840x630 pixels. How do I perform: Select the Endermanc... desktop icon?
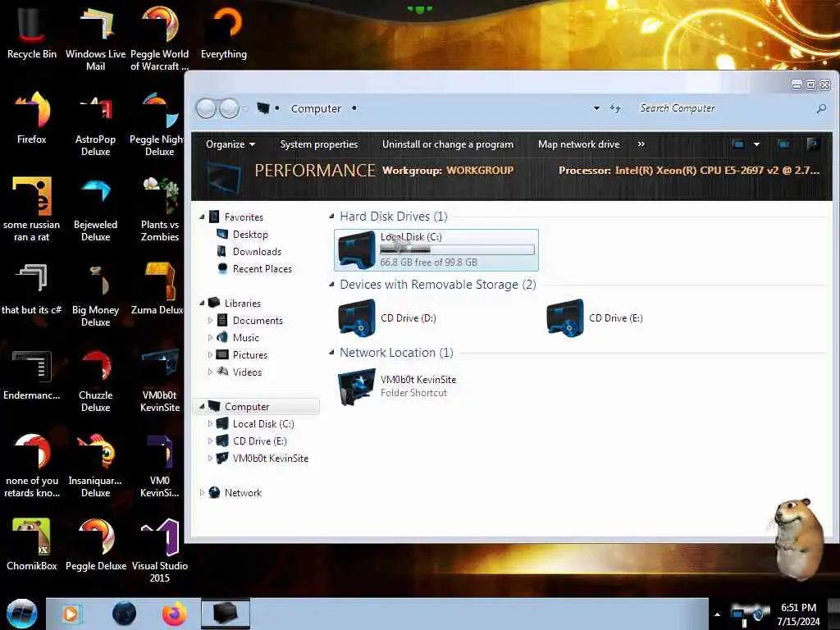point(32,374)
